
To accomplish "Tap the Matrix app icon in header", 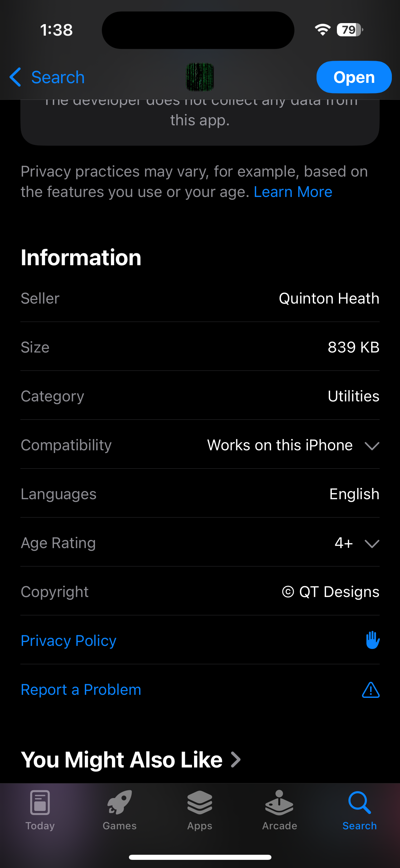I will 200,77.
